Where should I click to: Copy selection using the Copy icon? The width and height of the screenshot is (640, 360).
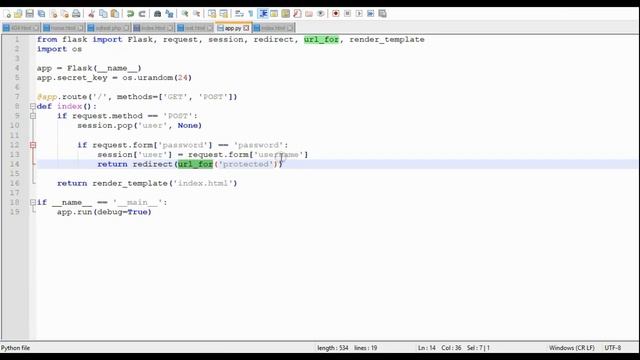103,14
